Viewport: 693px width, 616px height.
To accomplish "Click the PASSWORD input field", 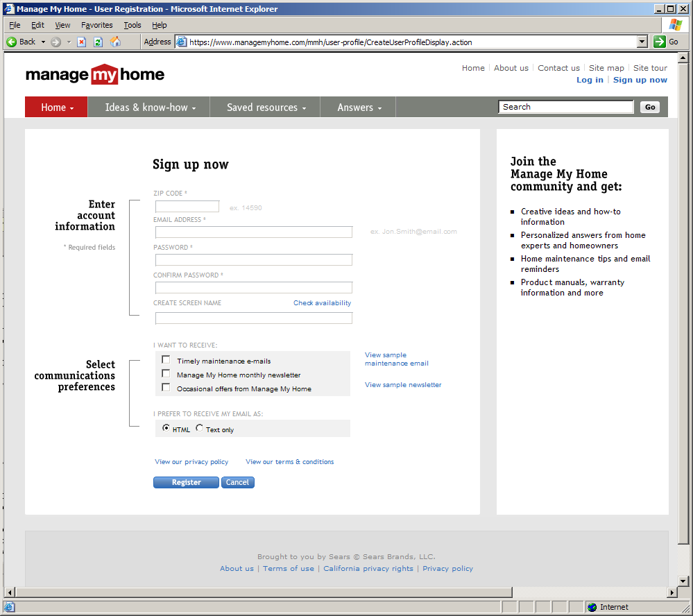I will tap(254, 260).
